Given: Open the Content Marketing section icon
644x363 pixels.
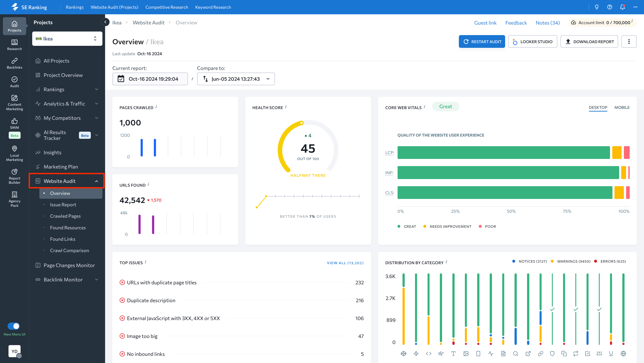Looking at the screenshot, I should (x=15, y=102).
